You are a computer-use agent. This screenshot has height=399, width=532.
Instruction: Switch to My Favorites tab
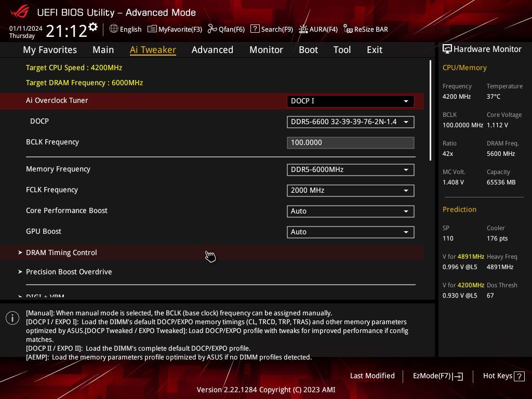[50, 50]
